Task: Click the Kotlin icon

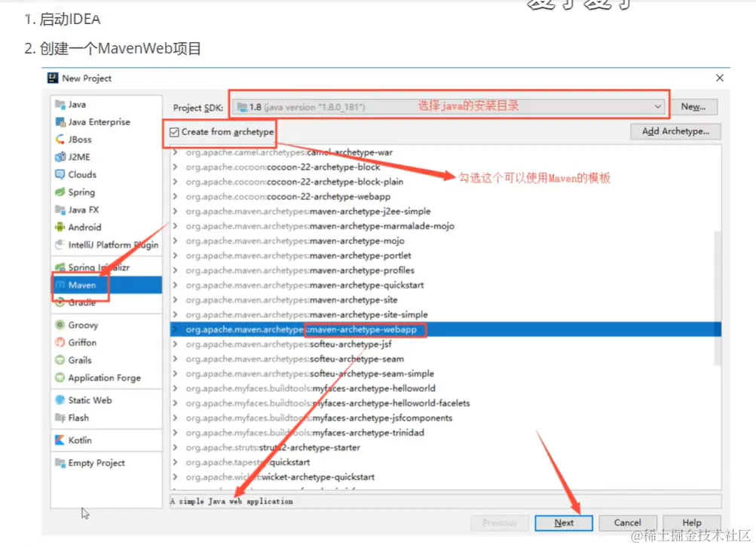Action: [60, 440]
